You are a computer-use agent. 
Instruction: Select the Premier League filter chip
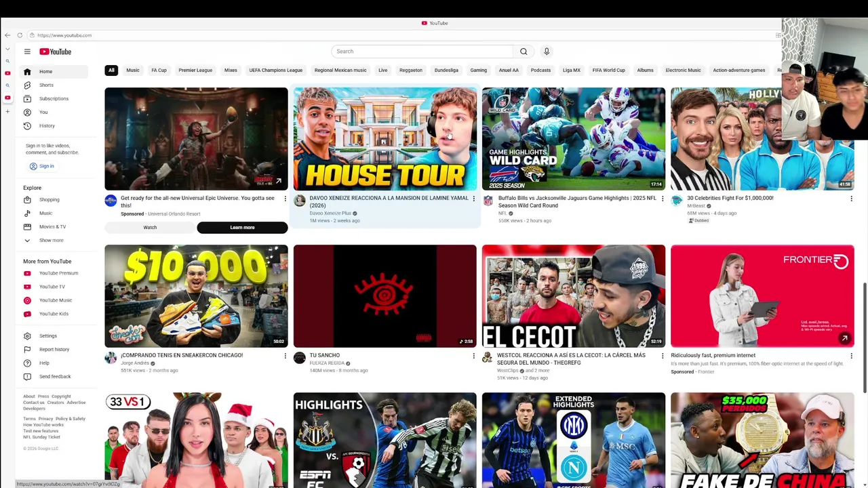(x=195, y=70)
